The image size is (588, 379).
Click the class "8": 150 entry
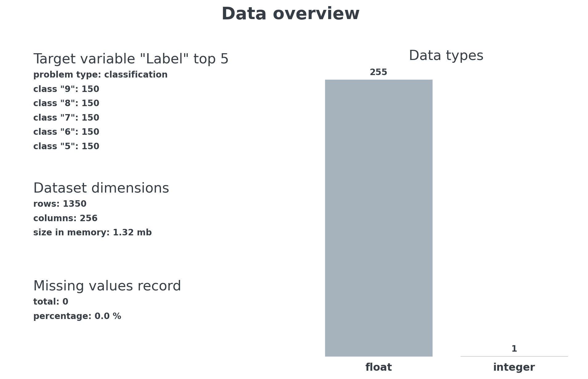click(66, 103)
